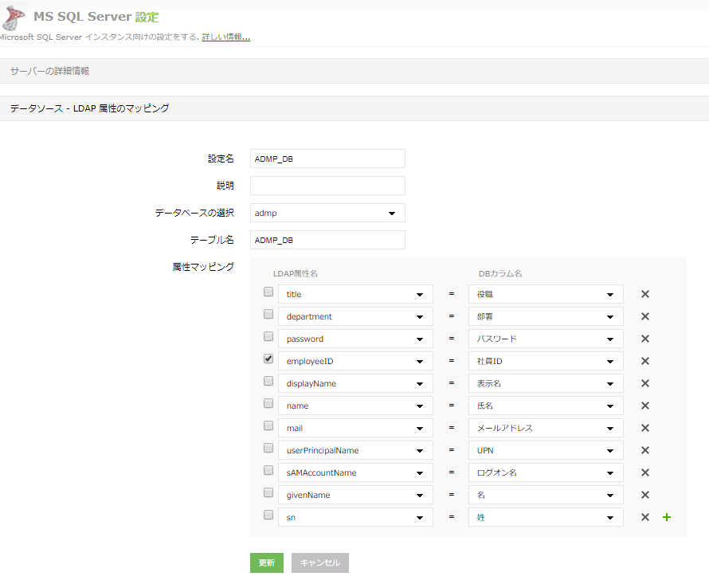Click the キャンセル button
The image size is (709, 588).
(x=320, y=563)
